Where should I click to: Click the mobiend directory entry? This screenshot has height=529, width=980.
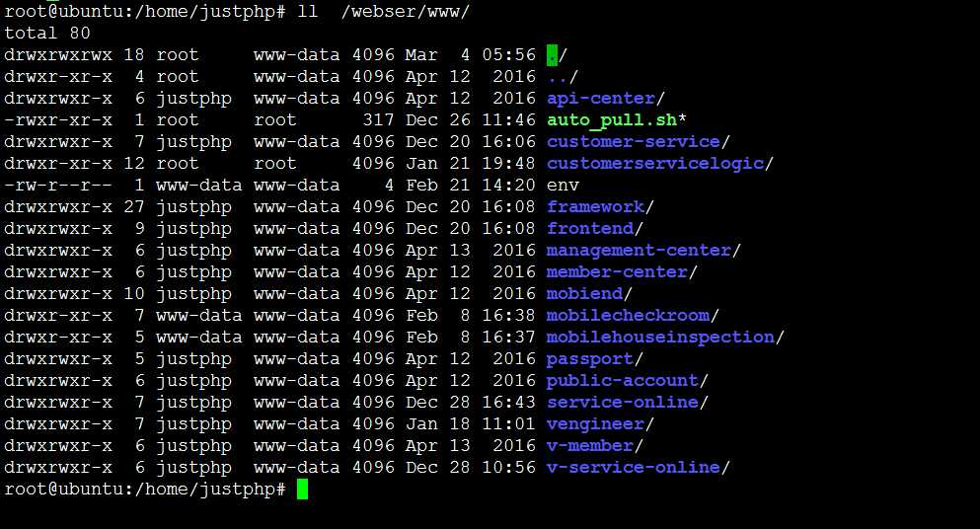584,294
